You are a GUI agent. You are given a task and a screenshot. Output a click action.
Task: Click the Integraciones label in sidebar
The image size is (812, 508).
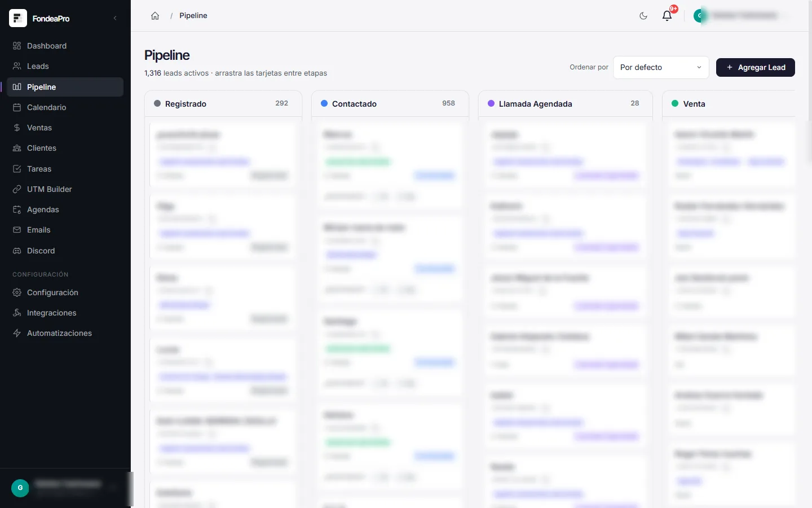coord(52,313)
